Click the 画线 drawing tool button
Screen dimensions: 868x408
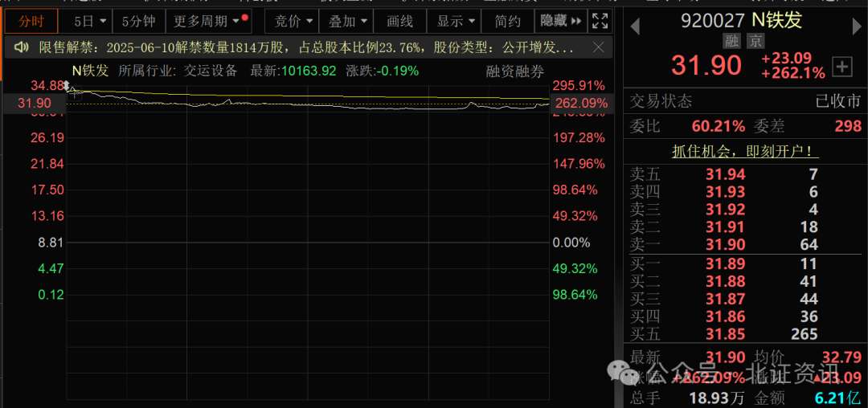(x=399, y=22)
